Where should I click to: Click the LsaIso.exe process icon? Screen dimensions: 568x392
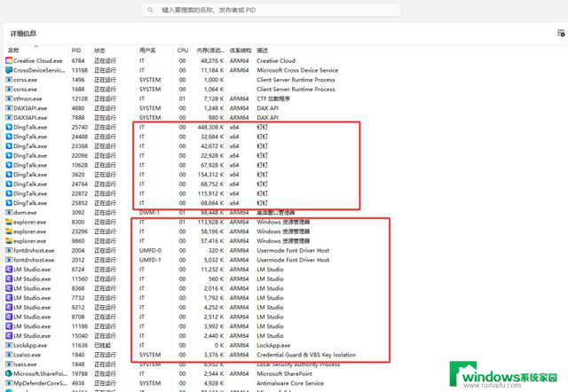pos(9,355)
